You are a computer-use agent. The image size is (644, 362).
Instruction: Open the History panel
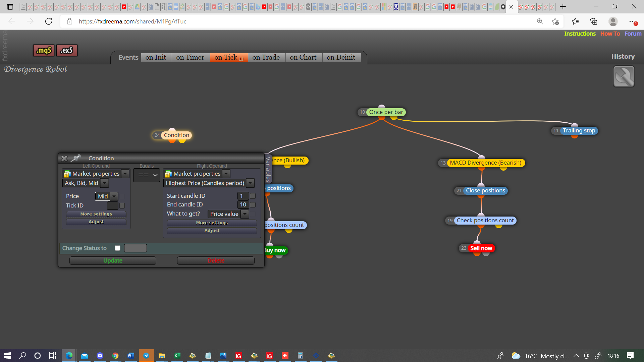coord(623,56)
